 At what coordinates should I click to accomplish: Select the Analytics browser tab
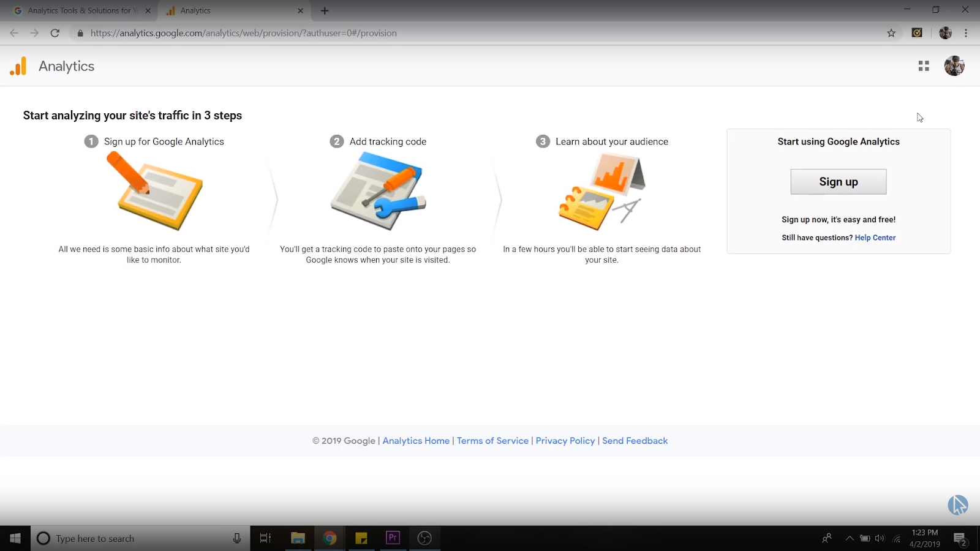point(235,10)
